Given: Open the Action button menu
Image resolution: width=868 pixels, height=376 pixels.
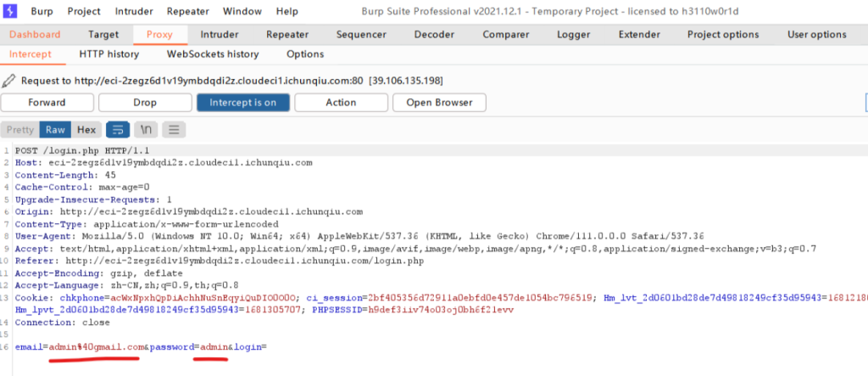Looking at the screenshot, I should tap(341, 103).
